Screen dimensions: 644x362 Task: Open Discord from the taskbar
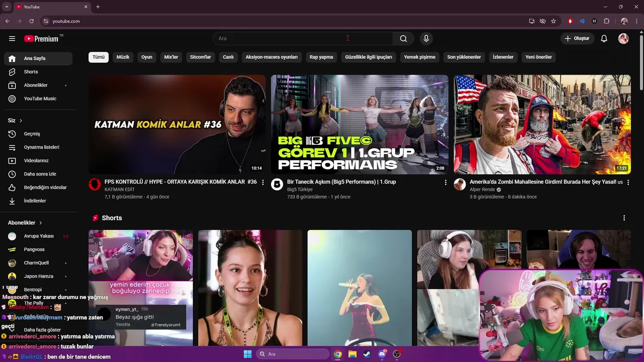coord(382,354)
